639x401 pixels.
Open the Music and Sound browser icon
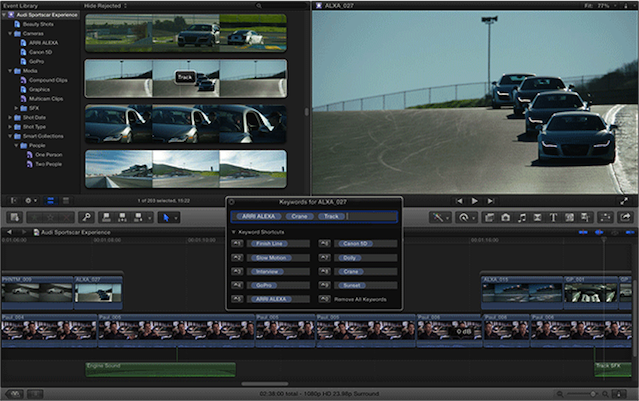[521, 217]
